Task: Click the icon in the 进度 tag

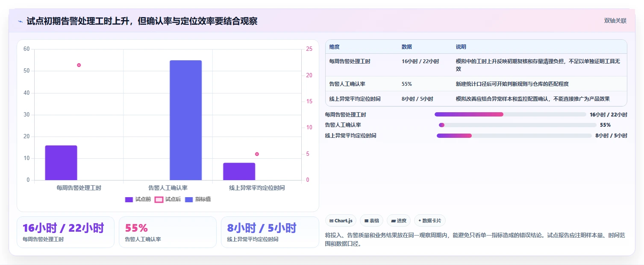Action: pyautogui.click(x=393, y=221)
